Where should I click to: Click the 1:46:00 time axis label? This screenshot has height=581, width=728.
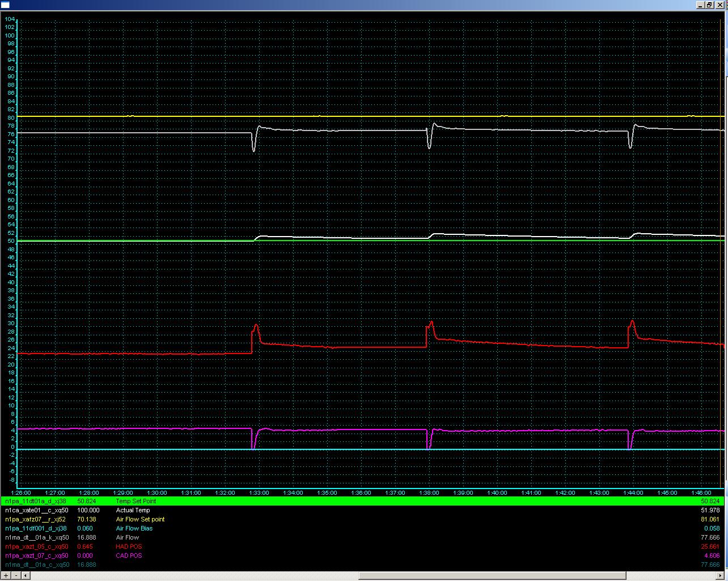(x=701, y=492)
